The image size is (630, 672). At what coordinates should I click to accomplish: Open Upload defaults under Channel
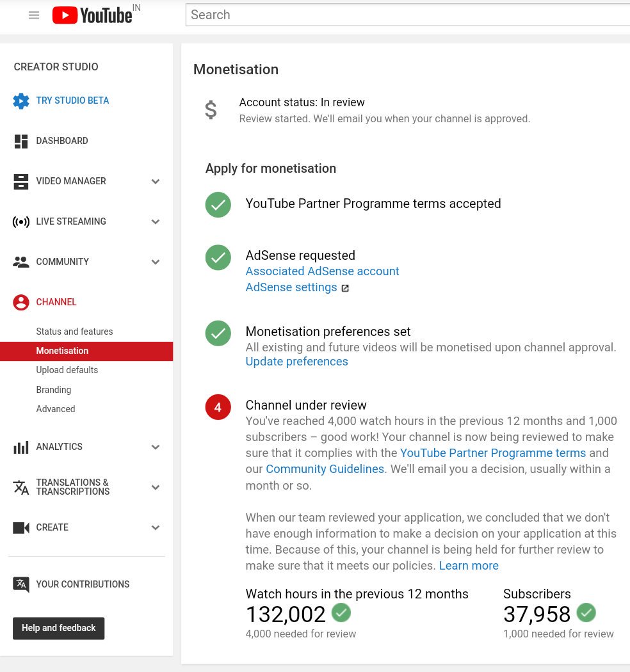67,370
